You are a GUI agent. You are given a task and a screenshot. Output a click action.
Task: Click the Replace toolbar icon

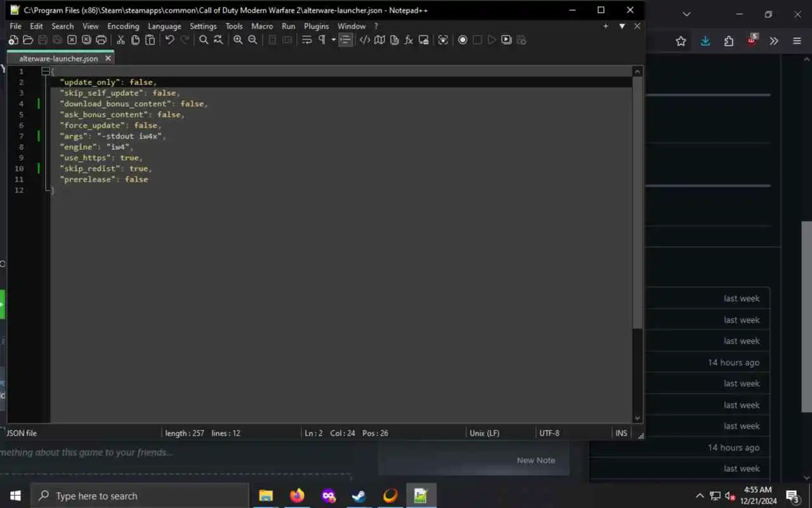coord(218,40)
